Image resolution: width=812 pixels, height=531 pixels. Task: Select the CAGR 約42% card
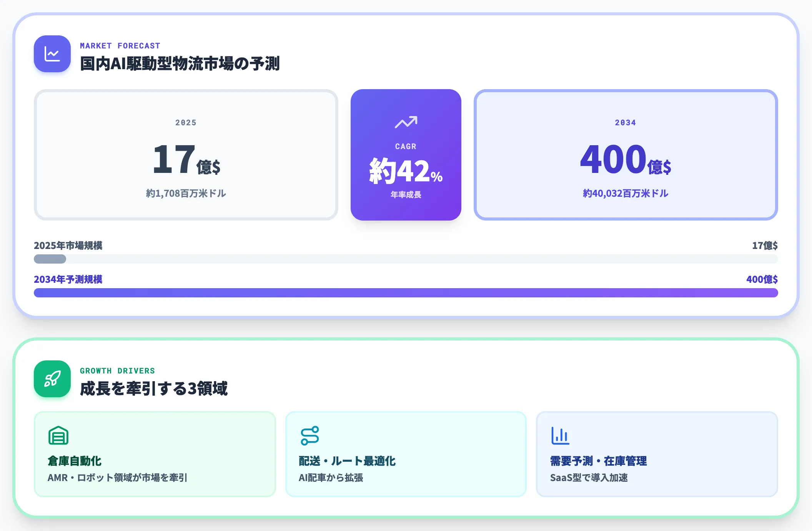[x=406, y=155]
